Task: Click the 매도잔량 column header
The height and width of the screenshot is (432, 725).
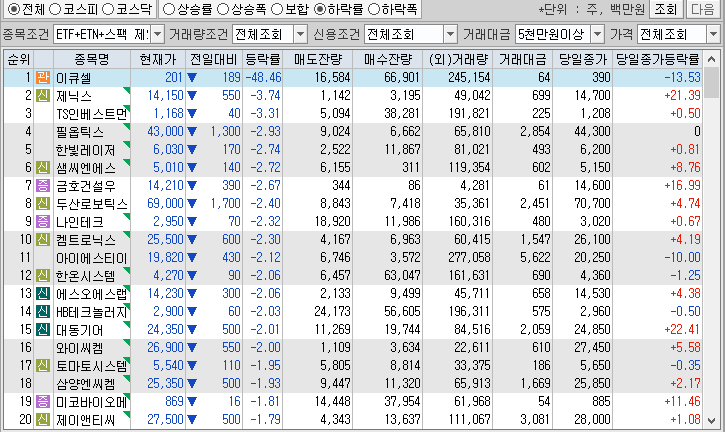Action: (x=318, y=59)
